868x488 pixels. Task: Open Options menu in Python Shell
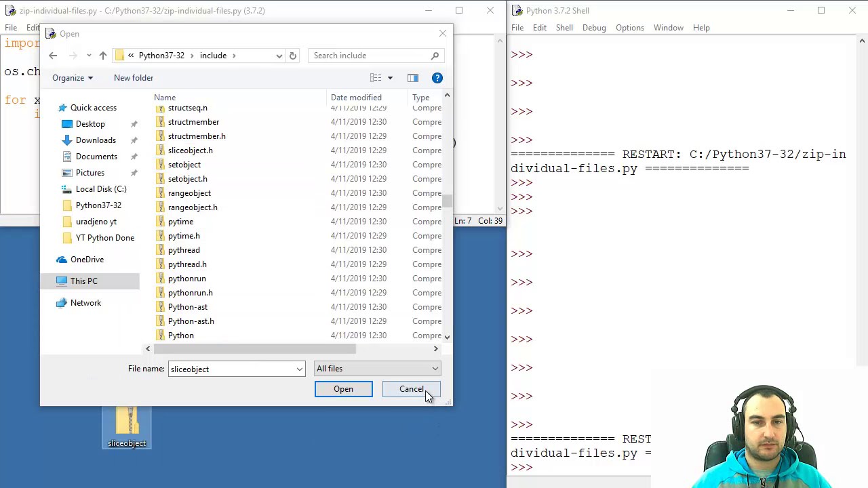[x=630, y=28]
